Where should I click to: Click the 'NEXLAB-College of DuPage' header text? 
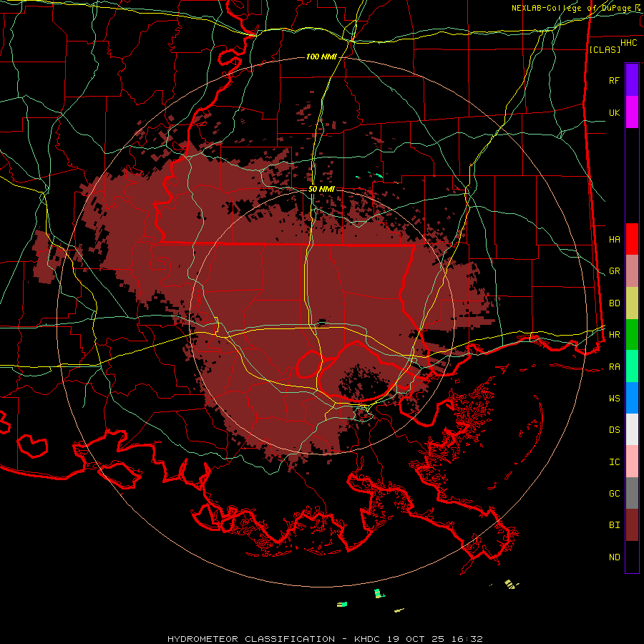(x=572, y=8)
